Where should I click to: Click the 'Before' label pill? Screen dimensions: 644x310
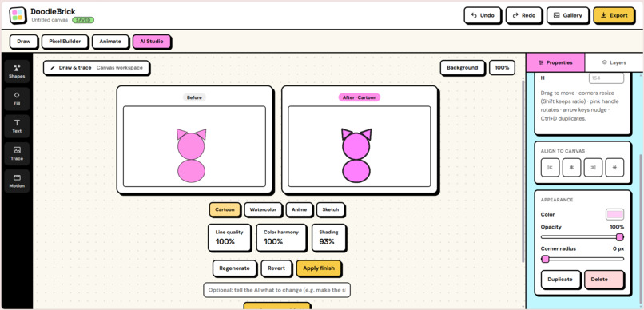(194, 97)
